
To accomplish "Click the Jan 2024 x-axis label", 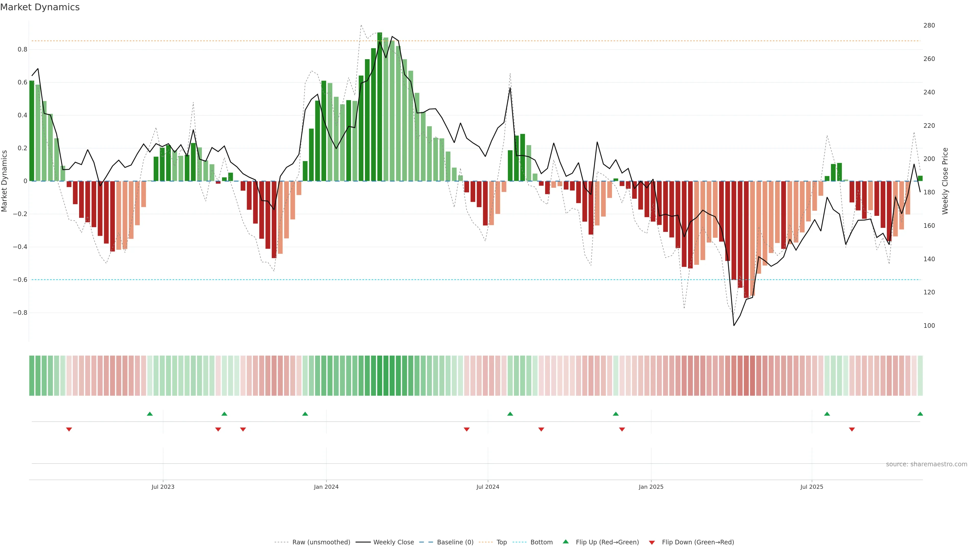I will click(326, 487).
